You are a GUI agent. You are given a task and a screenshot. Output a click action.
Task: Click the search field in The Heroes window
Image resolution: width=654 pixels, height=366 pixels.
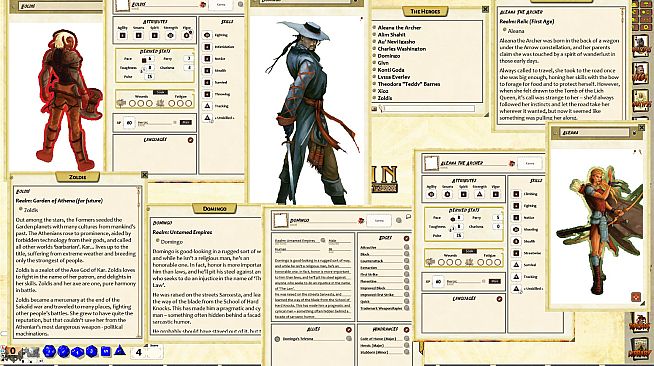coord(429,109)
